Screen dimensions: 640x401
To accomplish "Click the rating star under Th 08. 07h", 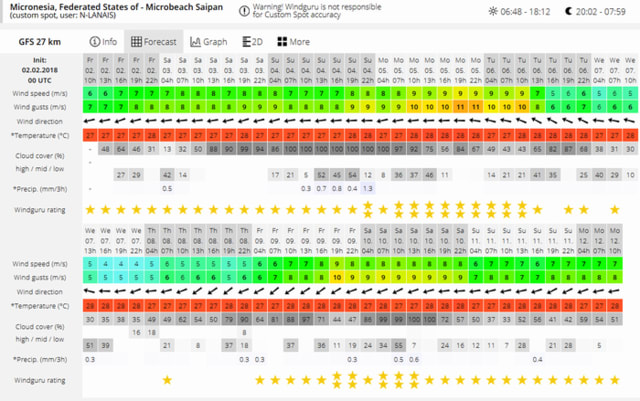I will pyautogui.click(x=167, y=380).
